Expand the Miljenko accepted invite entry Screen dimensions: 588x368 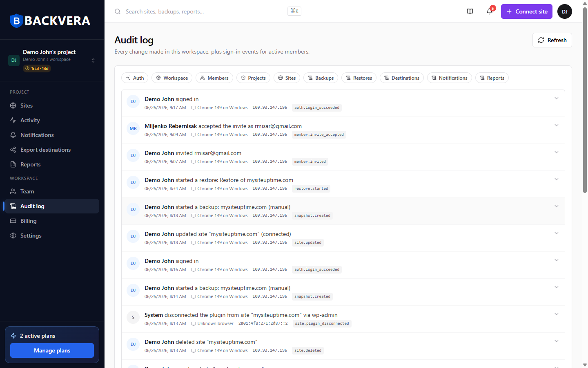pos(557,125)
